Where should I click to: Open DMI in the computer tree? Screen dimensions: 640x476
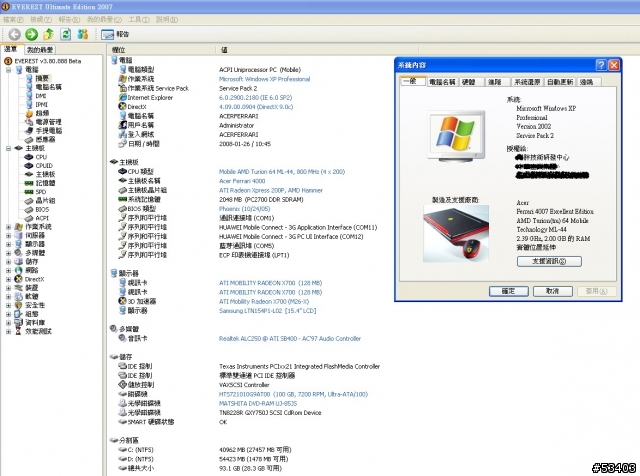point(41,96)
